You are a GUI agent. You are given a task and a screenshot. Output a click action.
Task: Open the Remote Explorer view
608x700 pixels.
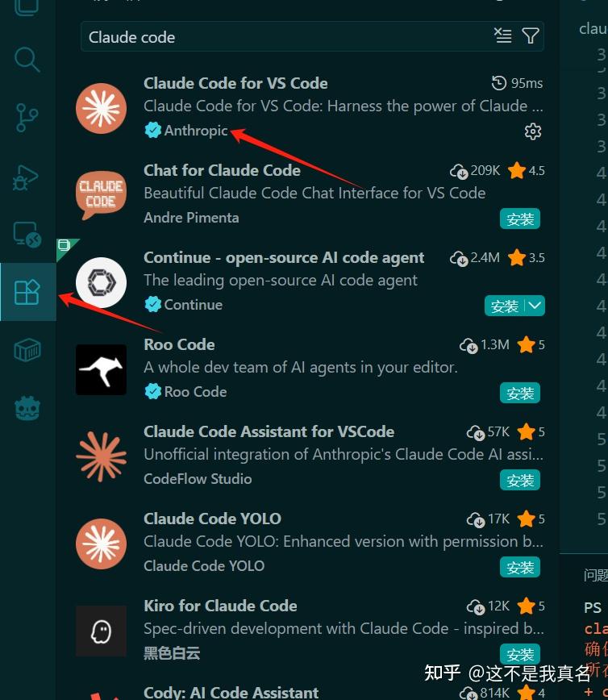click(x=27, y=235)
